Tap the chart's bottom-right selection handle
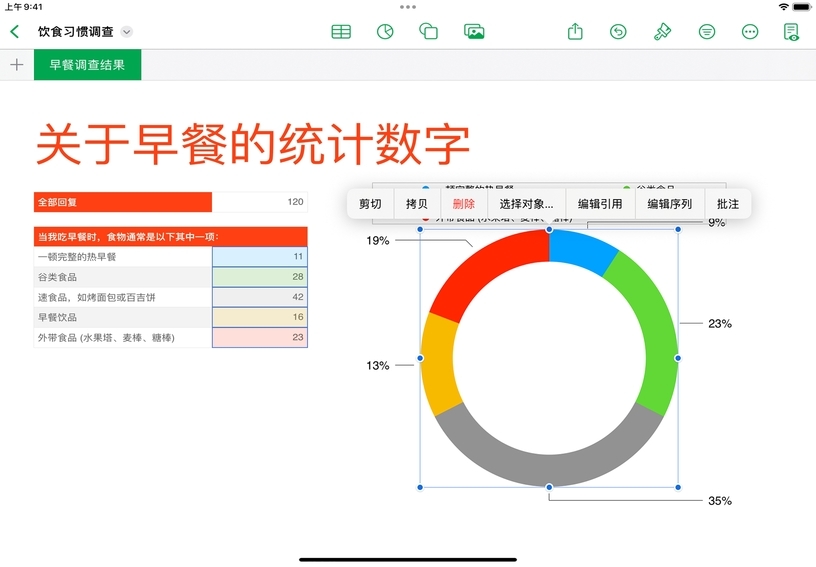Image resolution: width=816 pixels, height=567 pixels. tap(679, 487)
